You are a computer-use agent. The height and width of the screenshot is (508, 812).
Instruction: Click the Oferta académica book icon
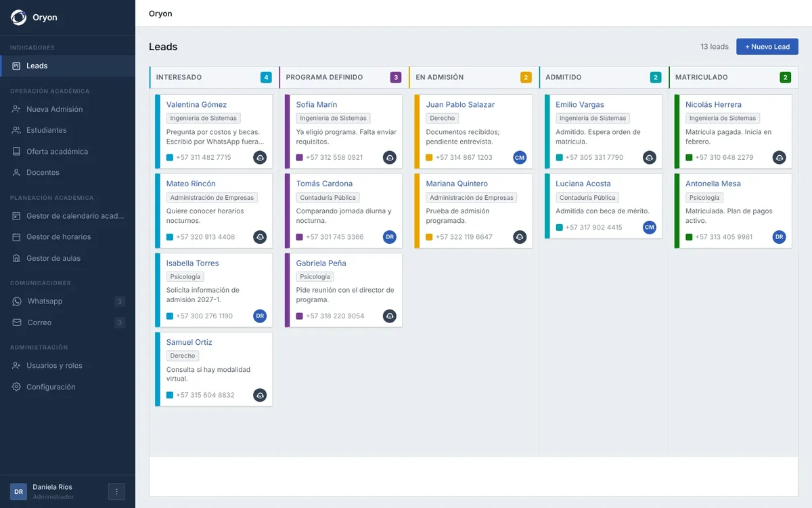point(16,152)
